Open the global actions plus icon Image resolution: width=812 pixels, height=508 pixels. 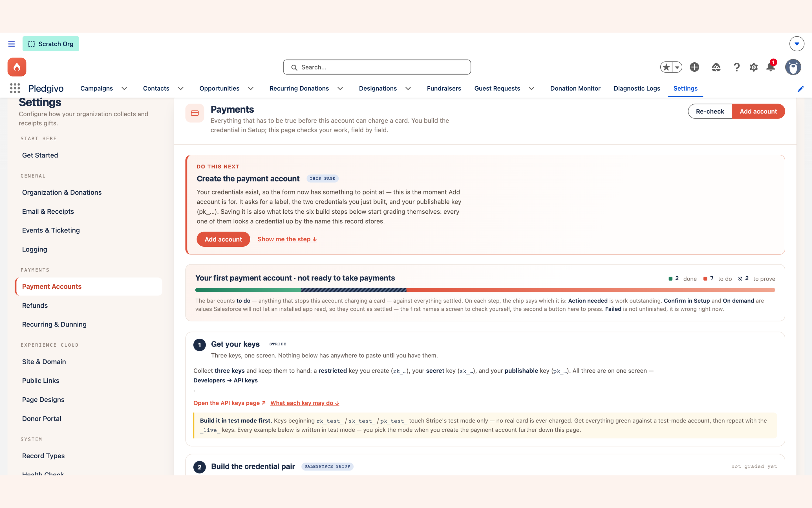(694, 67)
